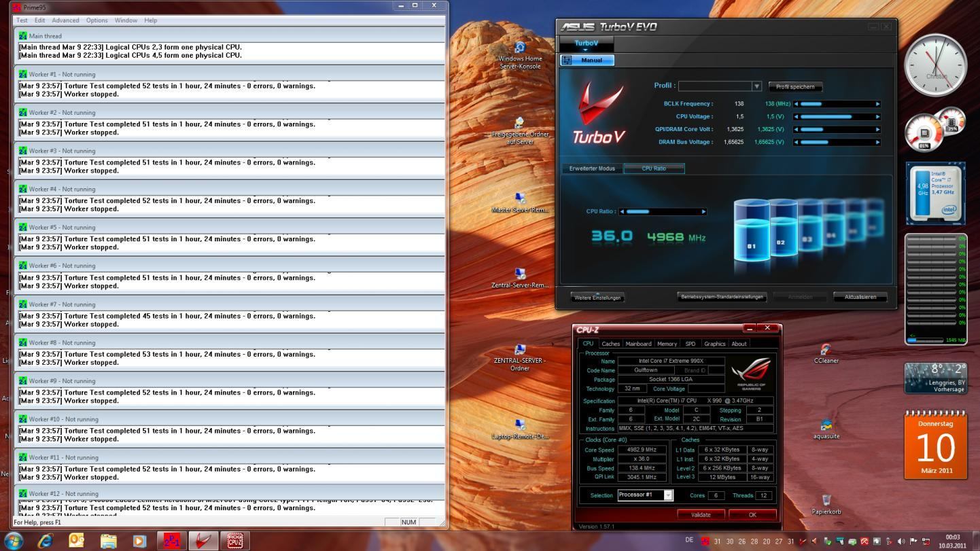980x551 pixels.
Task: Expand the TurboV tab dropdown arrow
Action: point(585,50)
